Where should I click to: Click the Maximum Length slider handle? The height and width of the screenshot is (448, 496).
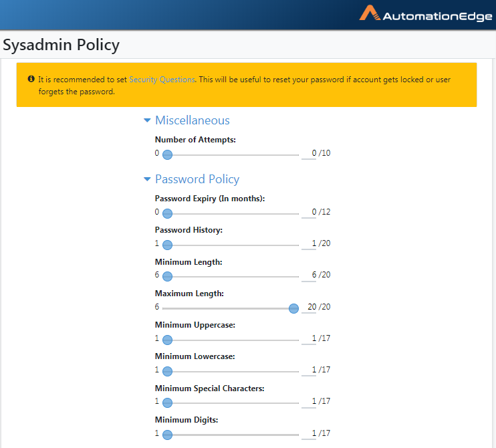point(293,308)
